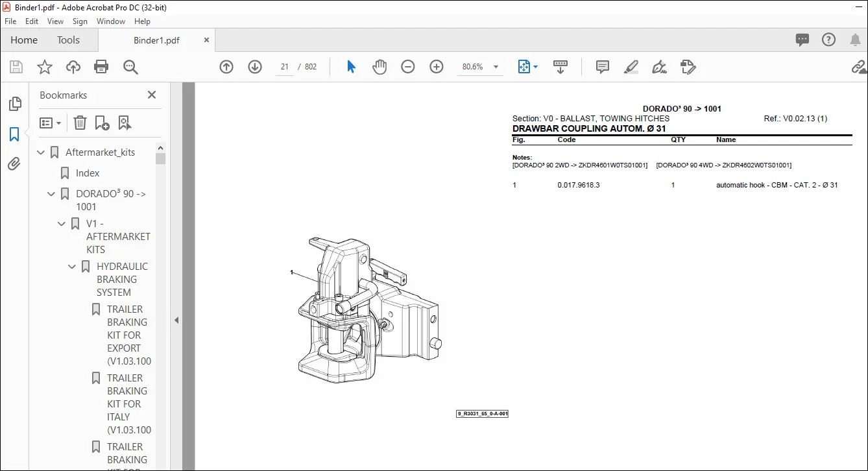This screenshot has width=868, height=471.
Task: Open the chat messages icon
Action: [802, 40]
